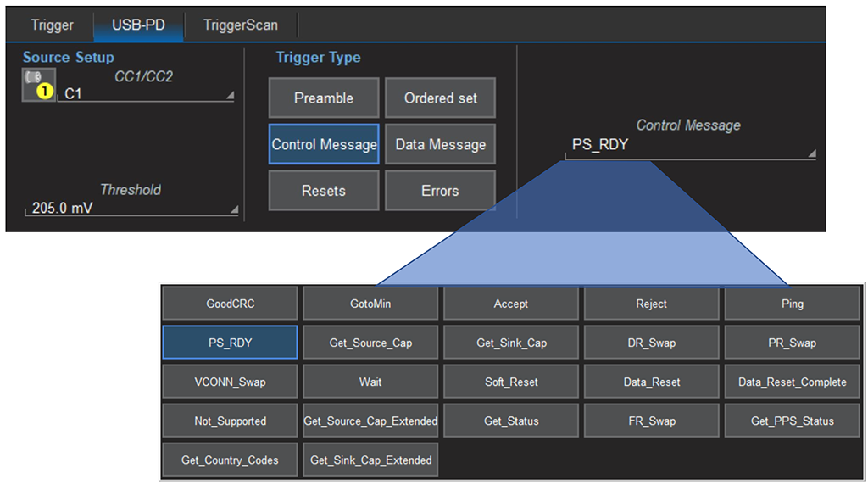Choose the Resets trigger type

tap(323, 191)
